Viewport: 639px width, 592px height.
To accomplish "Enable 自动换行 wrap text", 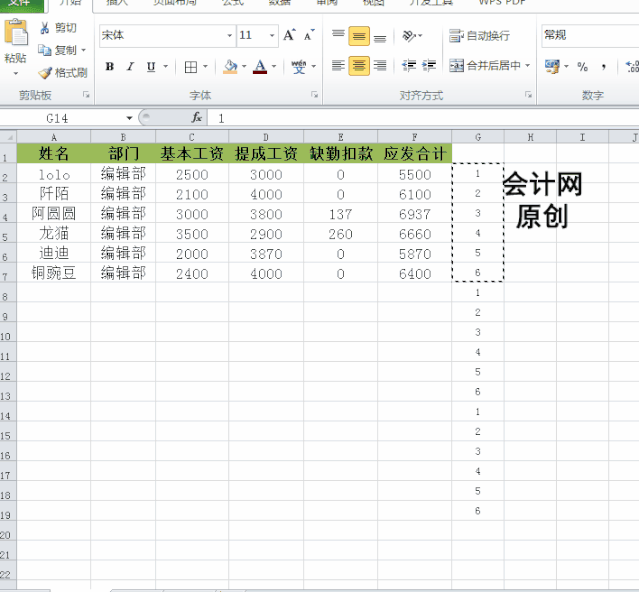I will click(x=479, y=36).
